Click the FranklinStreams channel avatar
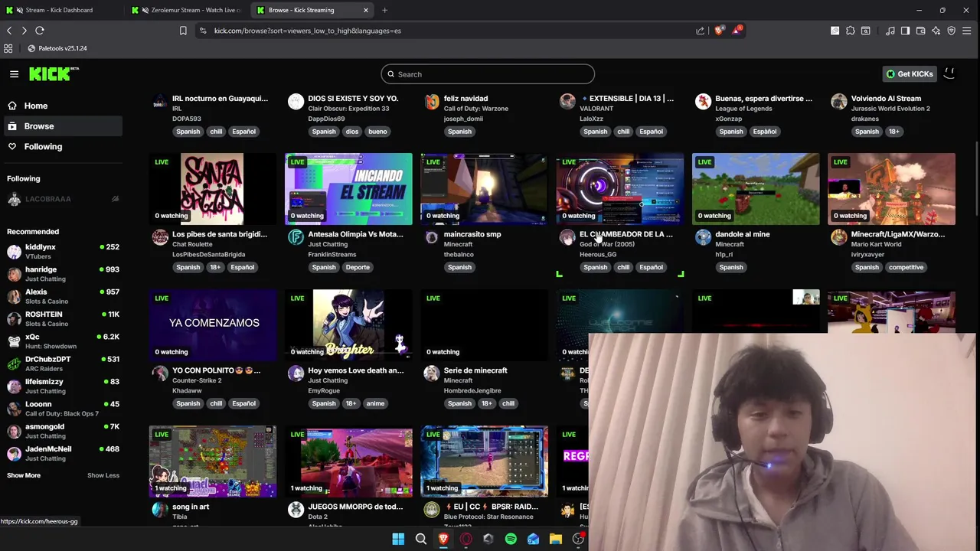980x551 pixels. coord(296,238)
